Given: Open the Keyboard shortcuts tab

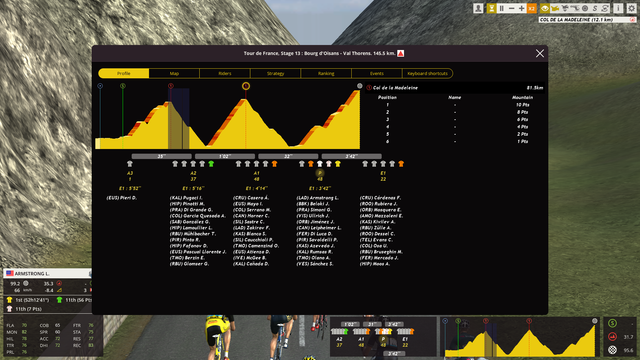Looking at the screenshot, I should (x=427, y=73).
